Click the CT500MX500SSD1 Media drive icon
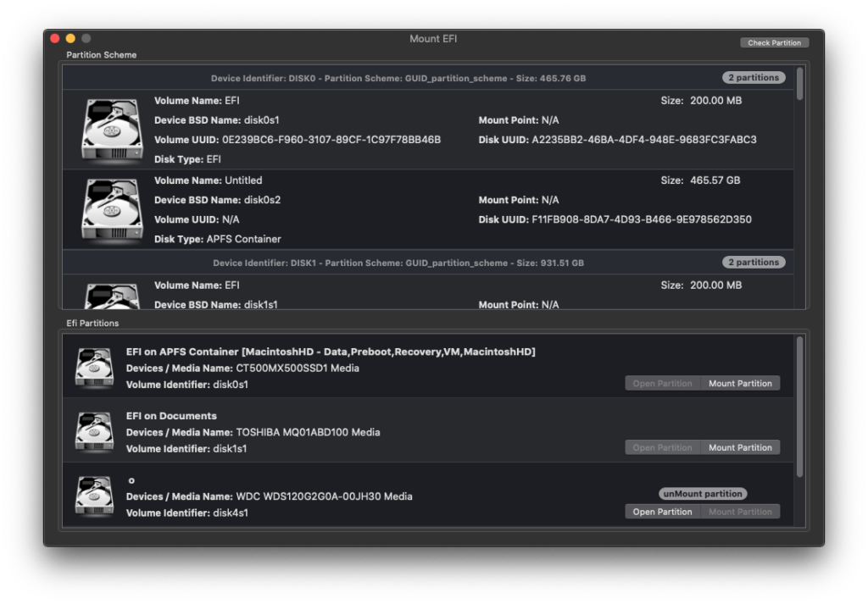This screenshot has width=868, height=604. (x=94, y=368)
